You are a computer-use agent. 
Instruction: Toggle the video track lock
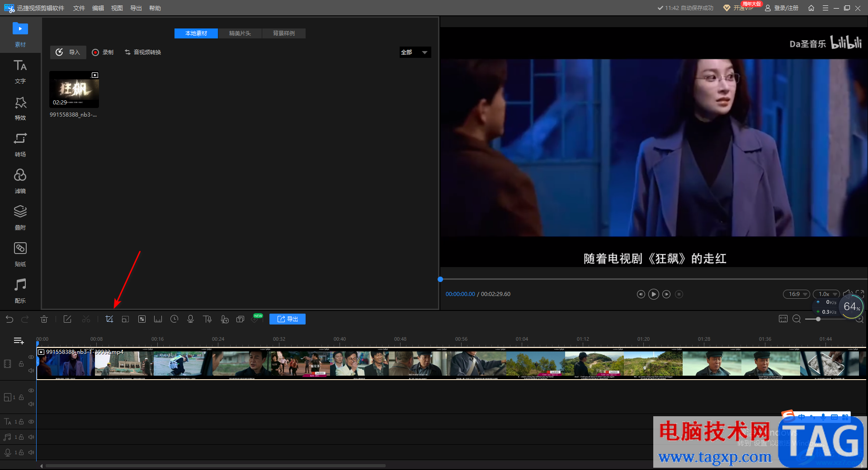(x=21, y=364)
